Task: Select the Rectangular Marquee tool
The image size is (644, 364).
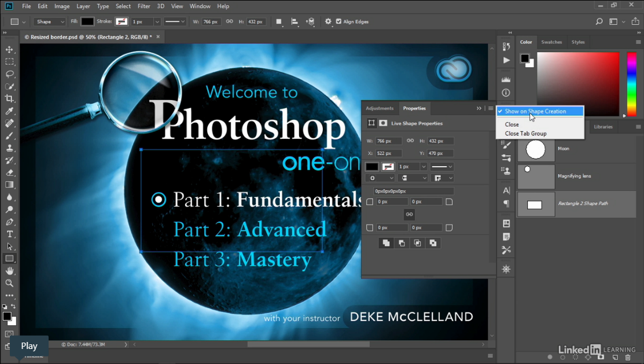Action: point(9,61)
